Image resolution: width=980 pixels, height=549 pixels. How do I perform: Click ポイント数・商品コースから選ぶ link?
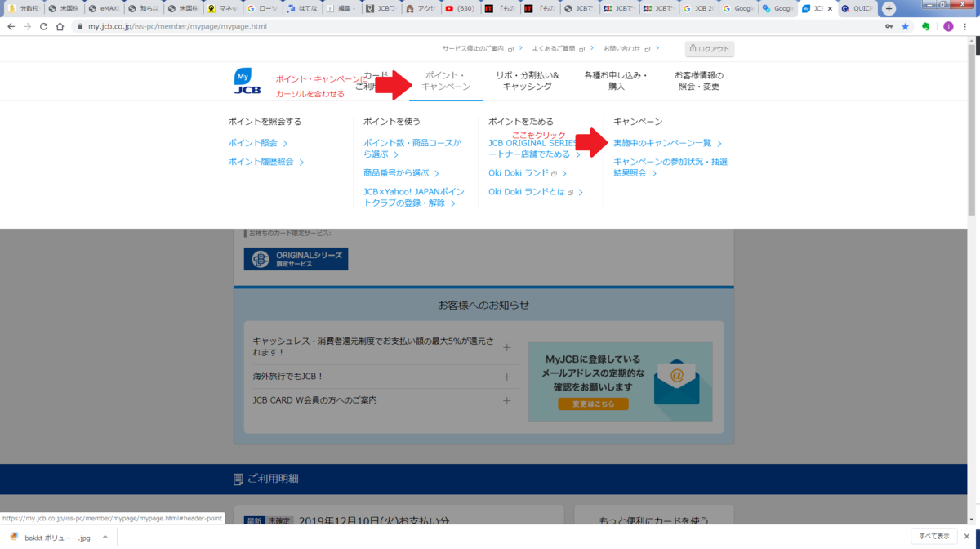(412, 148)
